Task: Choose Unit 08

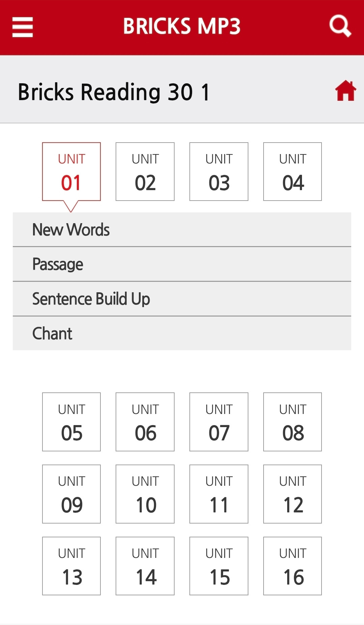Action: point(293,422)
